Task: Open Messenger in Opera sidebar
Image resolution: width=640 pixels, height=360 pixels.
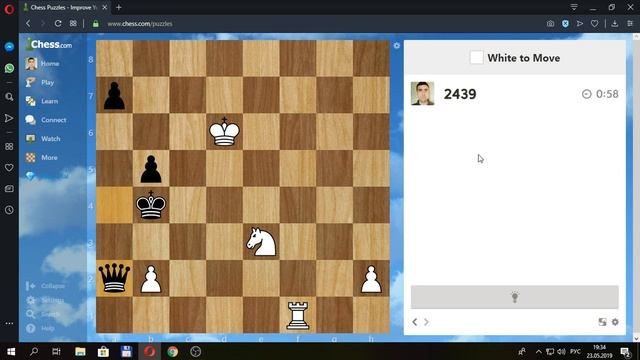Action: click(9, 47)
